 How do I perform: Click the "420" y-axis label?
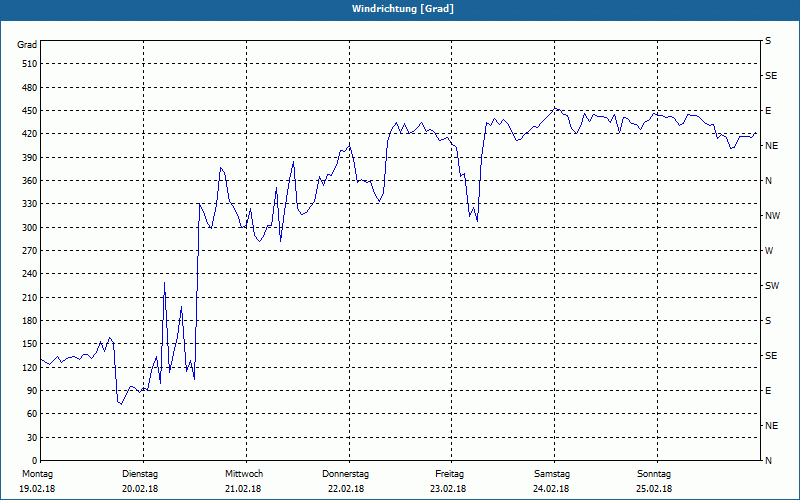[30, 134]
